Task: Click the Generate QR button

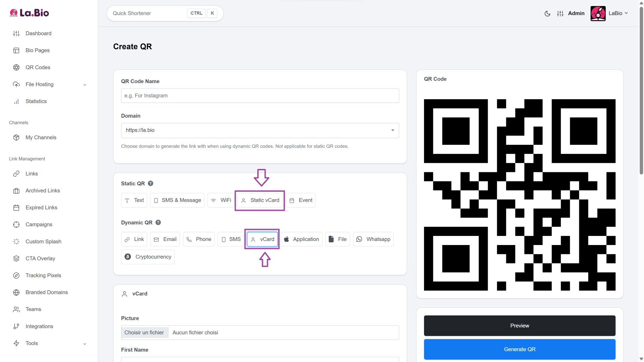Action: [x=520, y=349]
